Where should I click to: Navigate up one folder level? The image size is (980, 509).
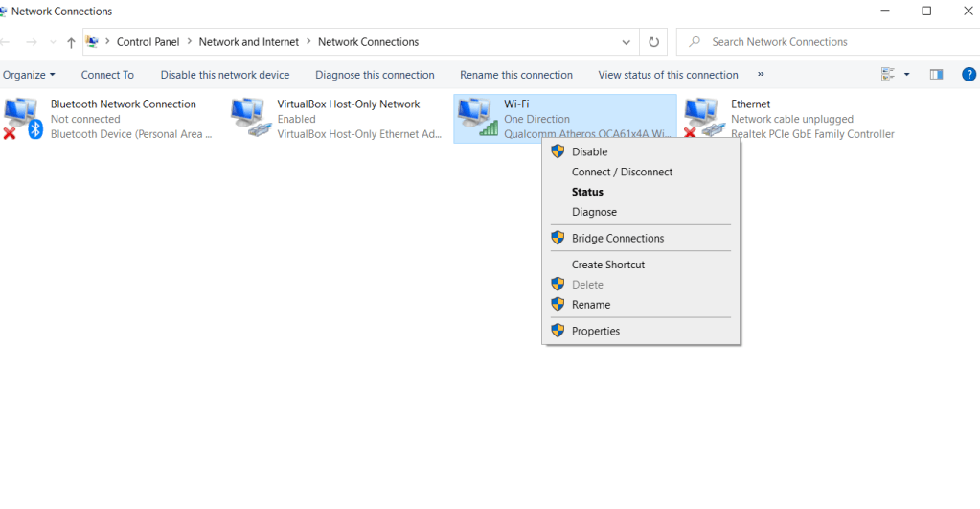pyautogui.click(x=71, y=42)
